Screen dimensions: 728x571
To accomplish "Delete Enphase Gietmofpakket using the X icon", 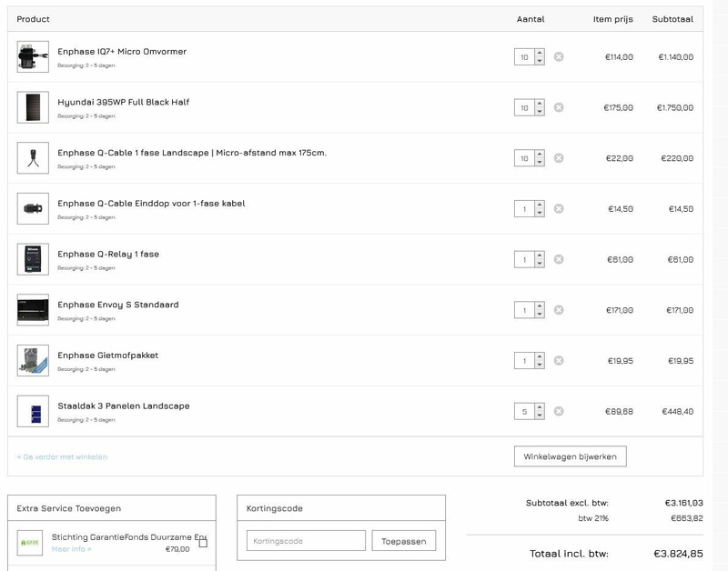I will tap(559, 361).
